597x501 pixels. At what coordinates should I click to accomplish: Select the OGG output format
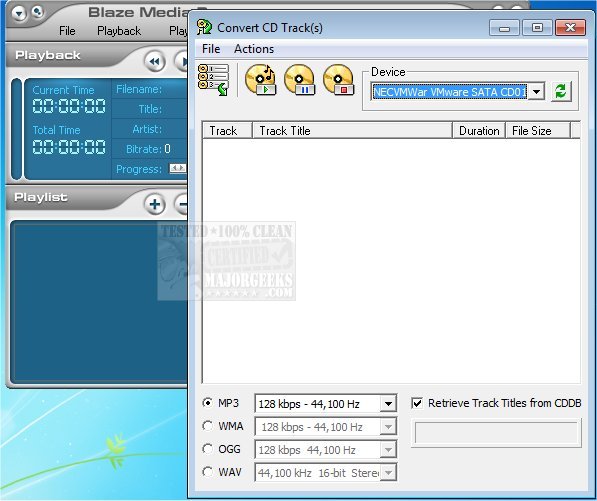pyautogui.click(x=208, y=449)
